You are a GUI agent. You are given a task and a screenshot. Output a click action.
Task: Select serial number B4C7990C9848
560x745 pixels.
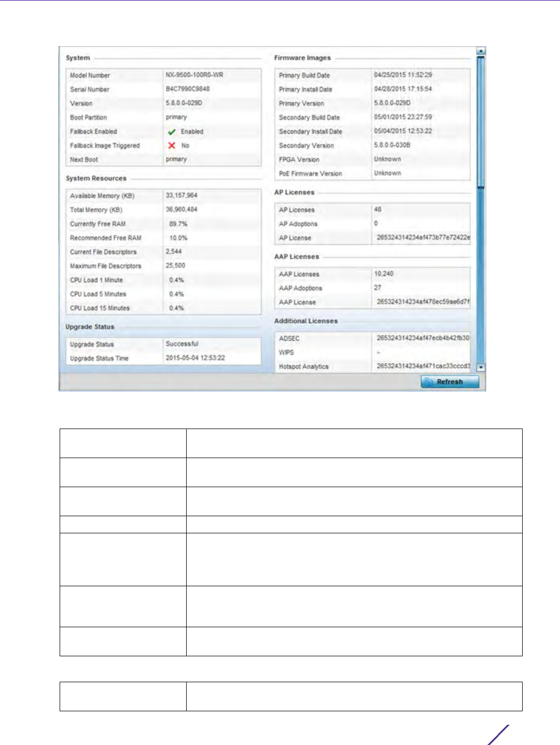188,89
